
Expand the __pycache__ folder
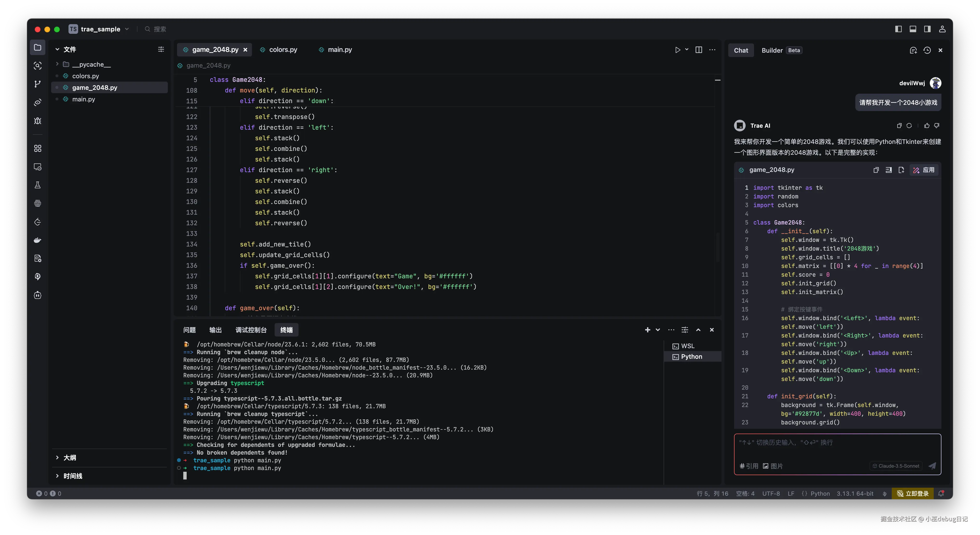[x=57, y=64]
